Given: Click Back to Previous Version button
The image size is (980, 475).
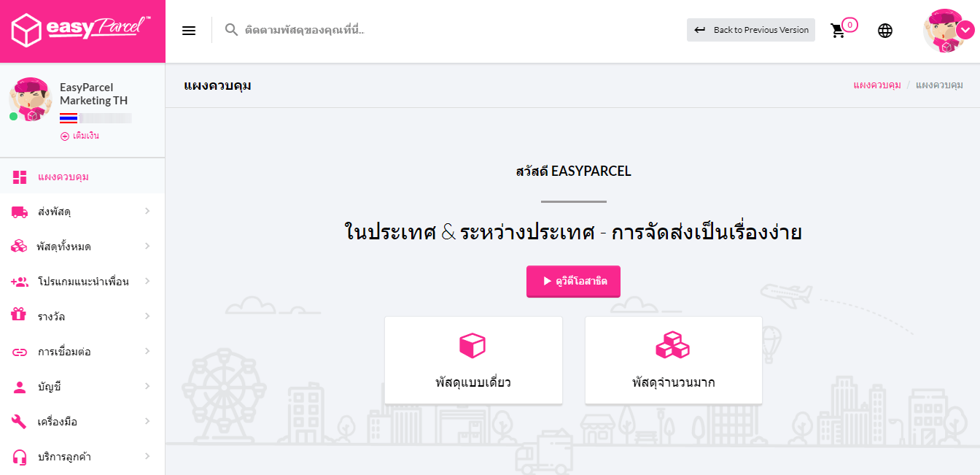Looking at the screenshot, I should (x=751, y=30).
